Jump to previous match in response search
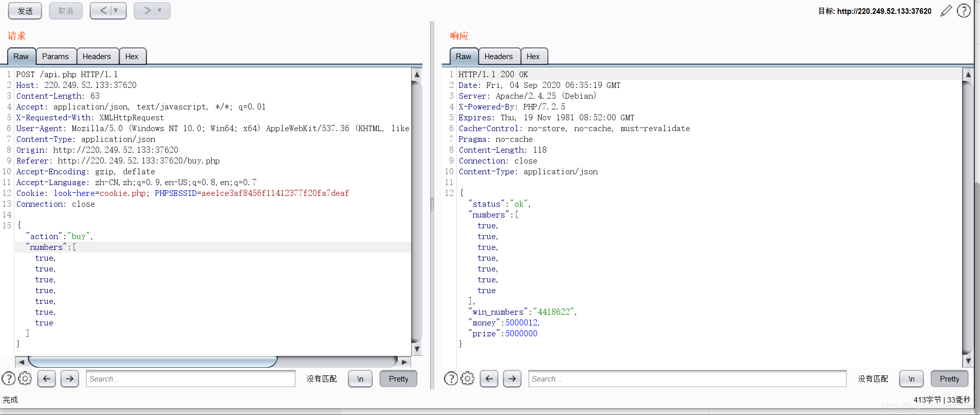 pos(489,379)
